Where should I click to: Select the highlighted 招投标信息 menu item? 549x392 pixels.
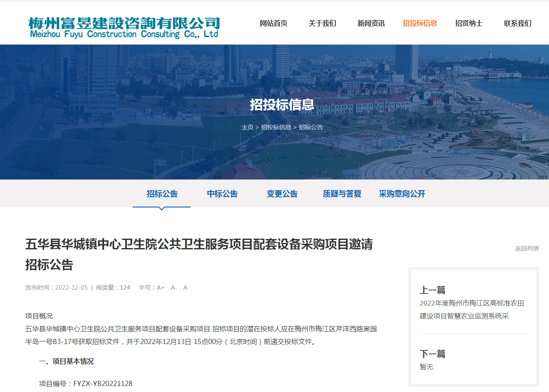pos(420,24)
